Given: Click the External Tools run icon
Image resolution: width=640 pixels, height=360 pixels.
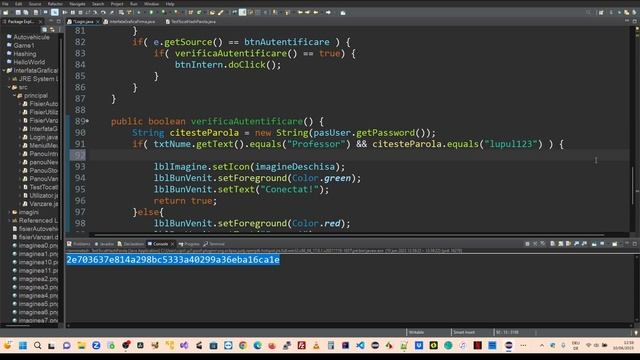Looking at the screenshot, I should coord(176,13).
